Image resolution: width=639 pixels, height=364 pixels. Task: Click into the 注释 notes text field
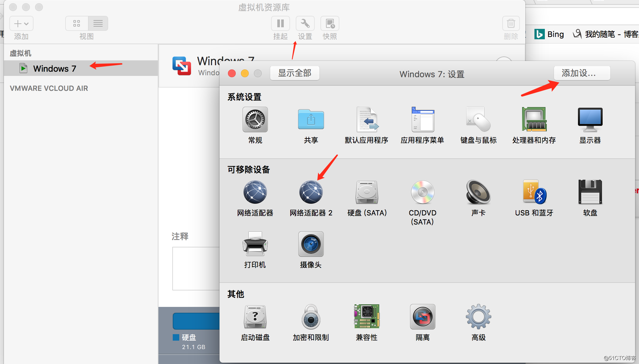pos(196,269)
